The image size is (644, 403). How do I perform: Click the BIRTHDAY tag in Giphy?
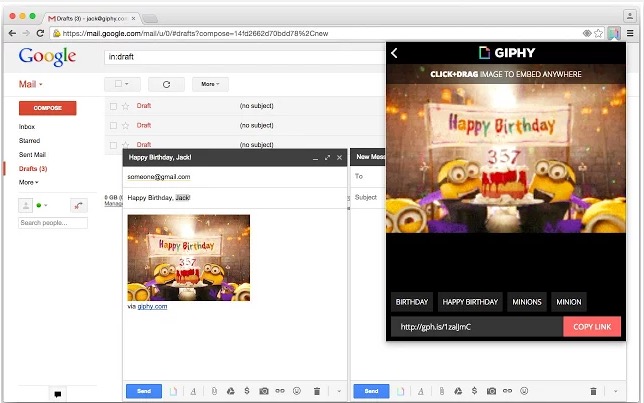[412, 302]
